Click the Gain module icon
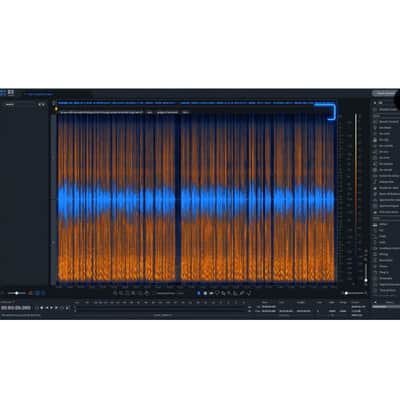Image resolution: width=400 pixels, height=400 pixels. click(375, 242)
